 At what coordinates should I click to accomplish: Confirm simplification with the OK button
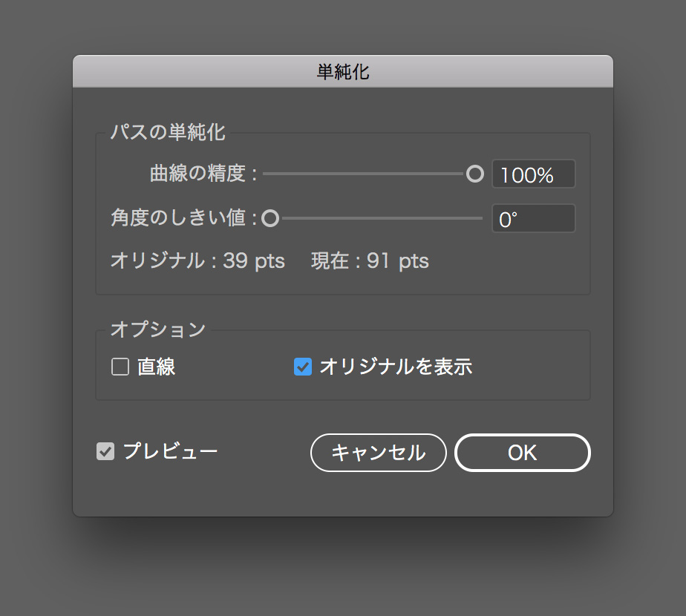[x=523, y=453]
